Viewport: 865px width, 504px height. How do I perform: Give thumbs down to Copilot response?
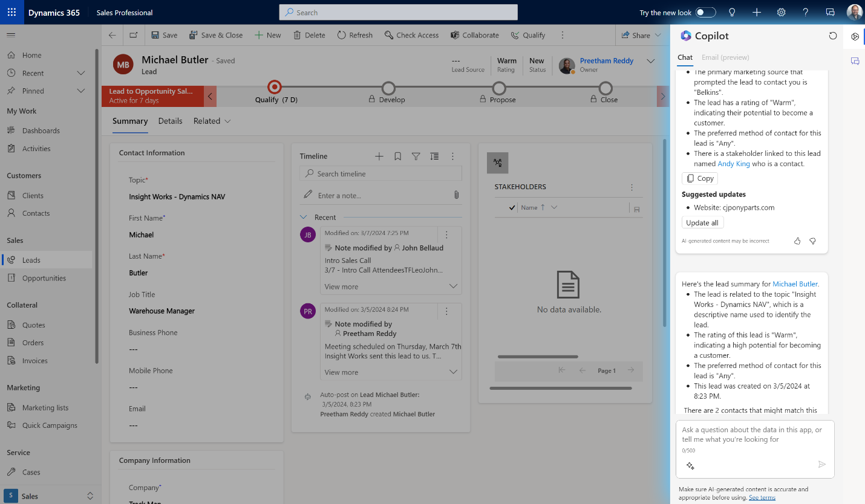point(812,241)
